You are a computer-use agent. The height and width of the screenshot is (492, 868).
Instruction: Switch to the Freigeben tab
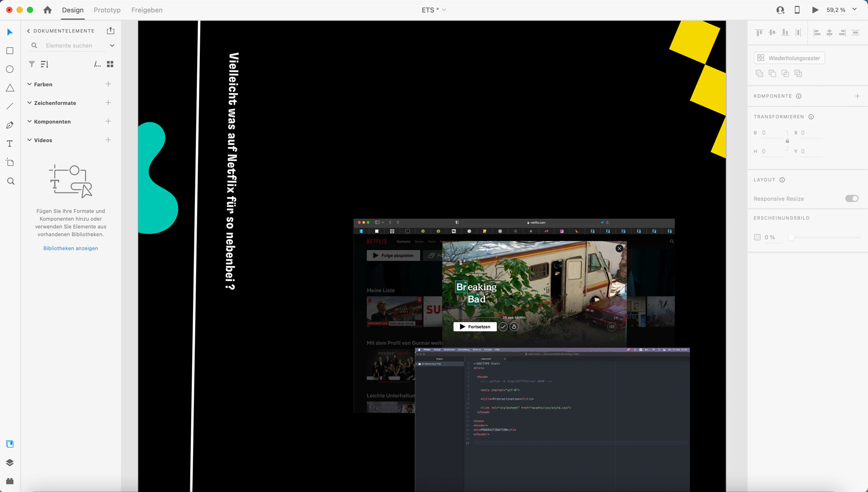pos(147,10)
